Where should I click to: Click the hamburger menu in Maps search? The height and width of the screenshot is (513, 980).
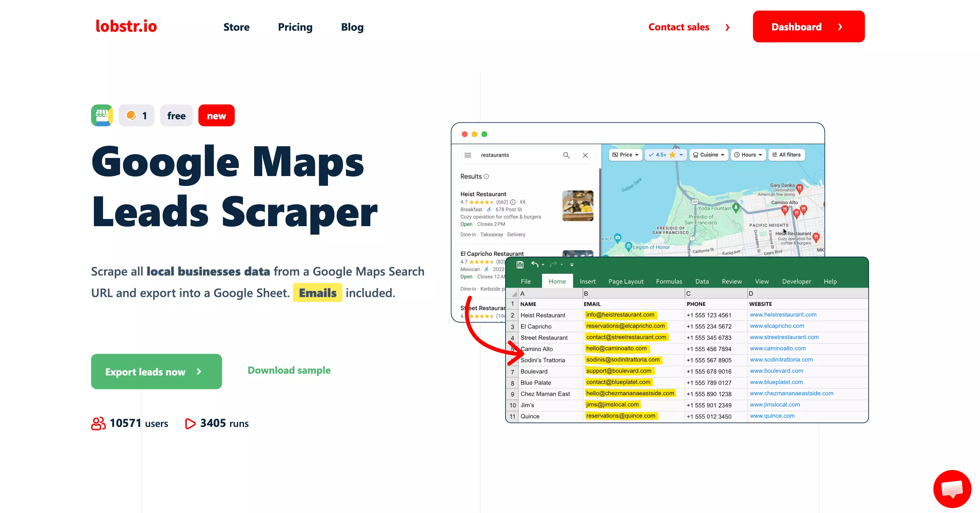click(x=468, y=155)
